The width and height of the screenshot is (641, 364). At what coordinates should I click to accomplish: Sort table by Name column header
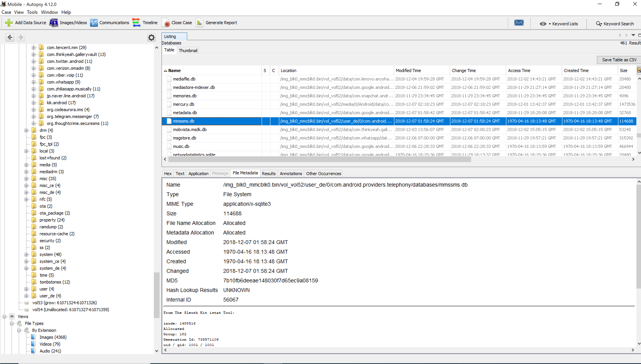[212, 71]
